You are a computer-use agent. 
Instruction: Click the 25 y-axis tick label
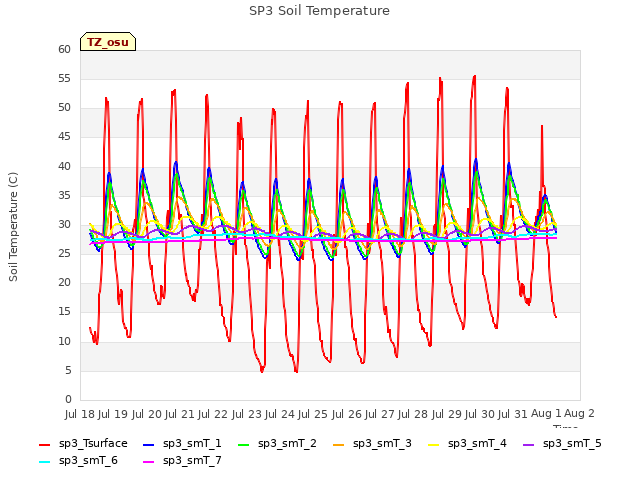64,254
